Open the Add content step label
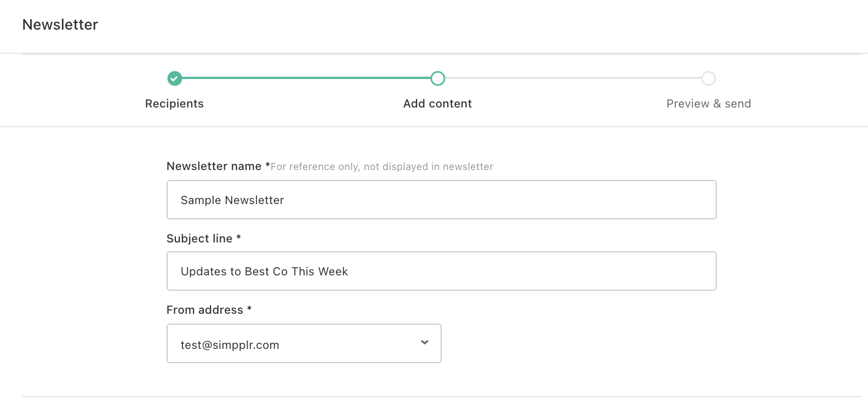Screen dimensions: 868x418 tap(437, 104)
